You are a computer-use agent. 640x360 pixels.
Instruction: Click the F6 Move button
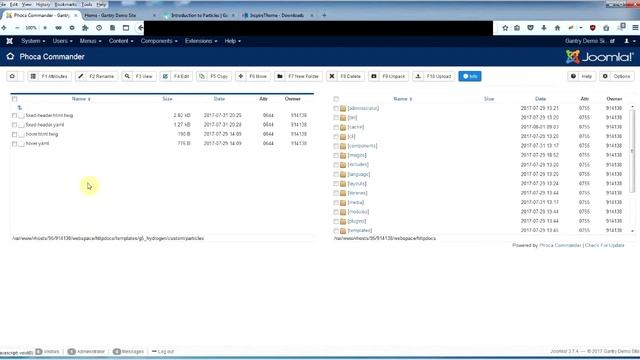pos(253,76)
